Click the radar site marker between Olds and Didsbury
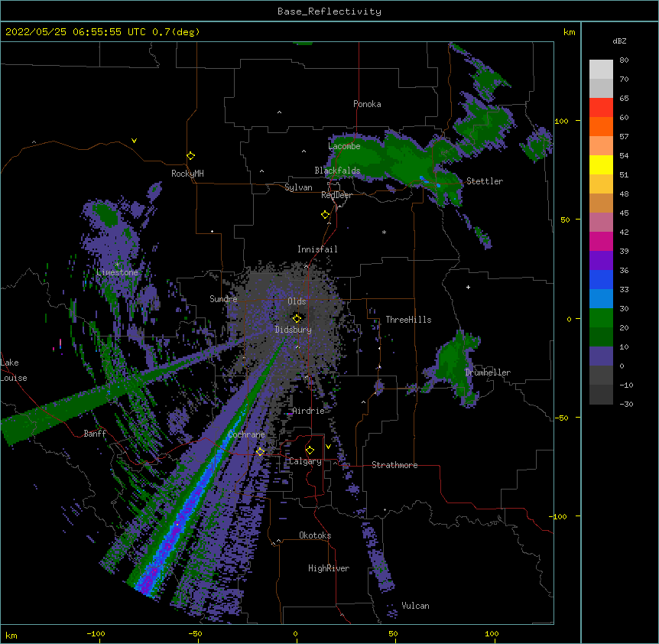This screenshot has height=644, width=659. (297, 318)
